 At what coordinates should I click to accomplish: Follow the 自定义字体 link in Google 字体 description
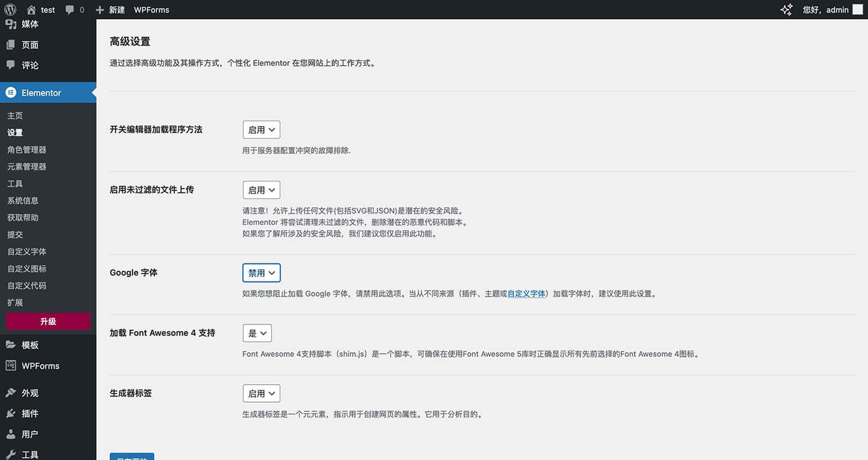click(x=526, y=294)
